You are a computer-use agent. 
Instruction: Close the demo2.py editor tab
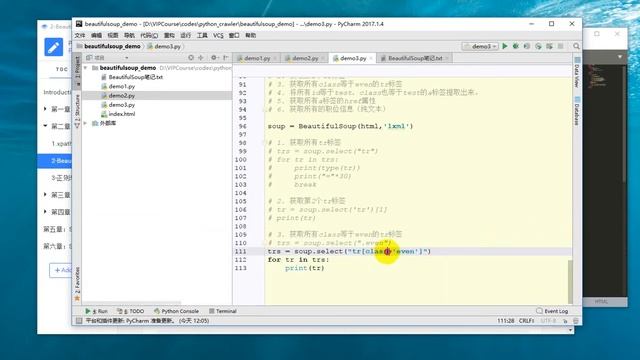322,58
